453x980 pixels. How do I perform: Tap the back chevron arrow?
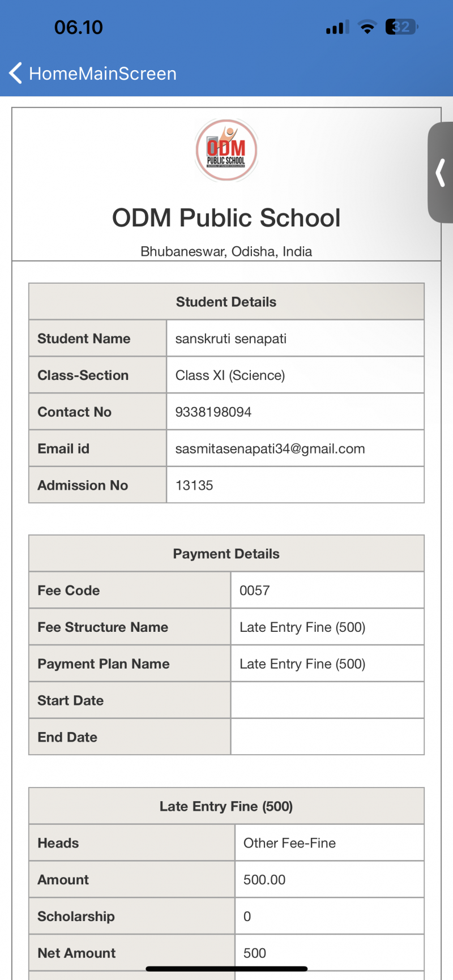[16, 73]
